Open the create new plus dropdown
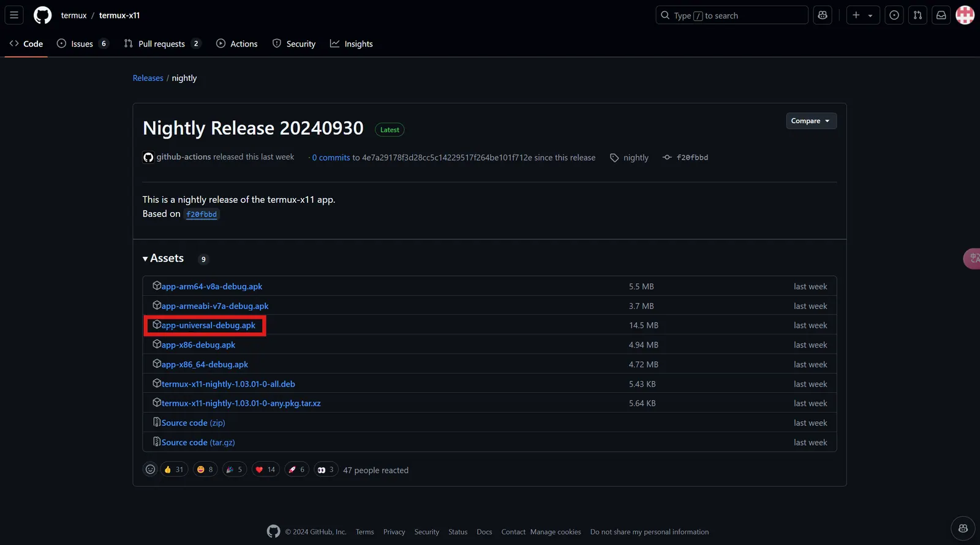 tap(862, 15)
